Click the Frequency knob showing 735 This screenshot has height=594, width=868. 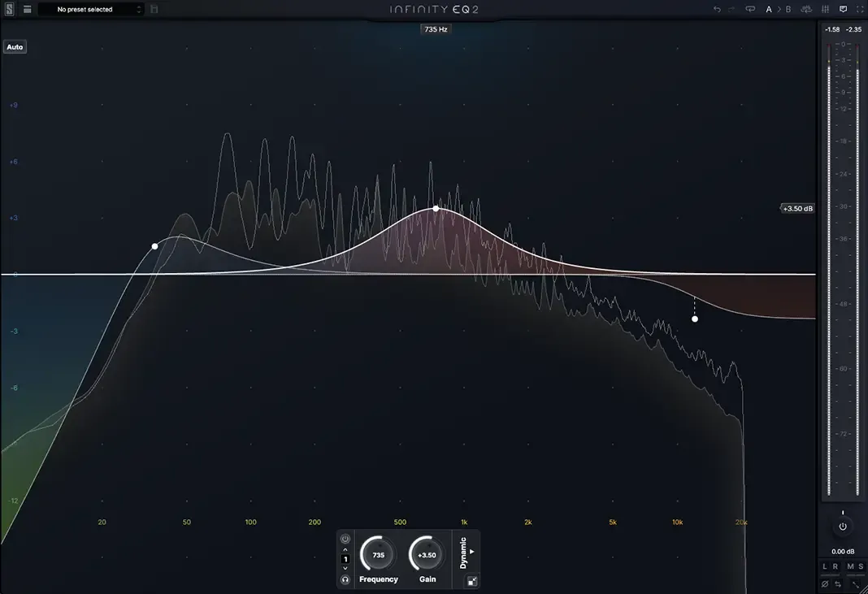point(378,555)
